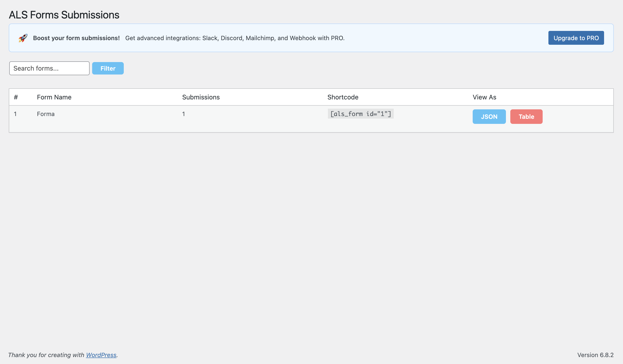Click the Shortcode column header

click(x=343, y=97)
